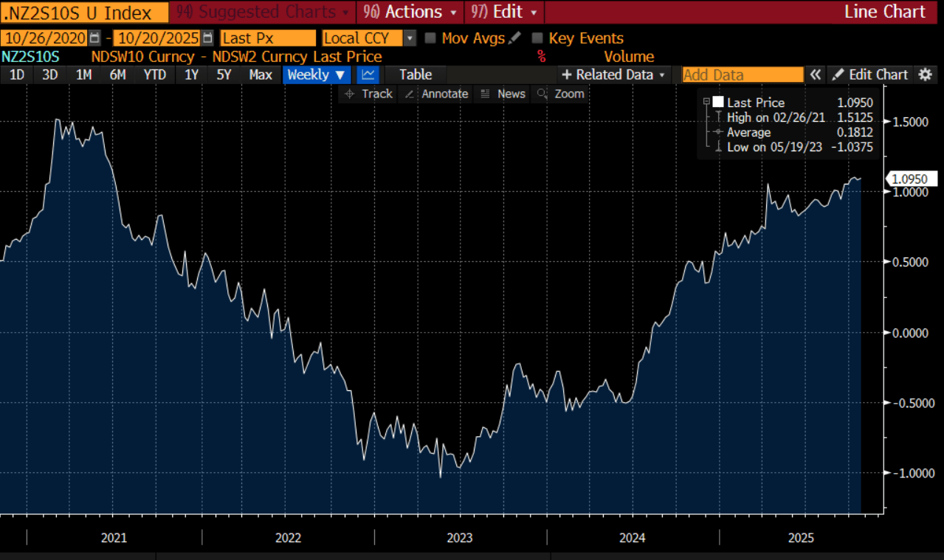
Task: Collapse the legend box toggle
Action: tap(706, 102)
